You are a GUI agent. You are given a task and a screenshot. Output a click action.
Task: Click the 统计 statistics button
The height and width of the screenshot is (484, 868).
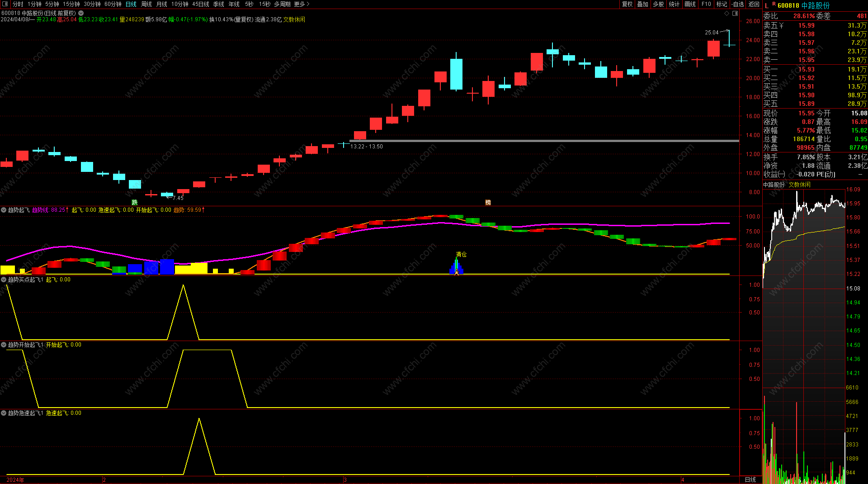[675, 4]
